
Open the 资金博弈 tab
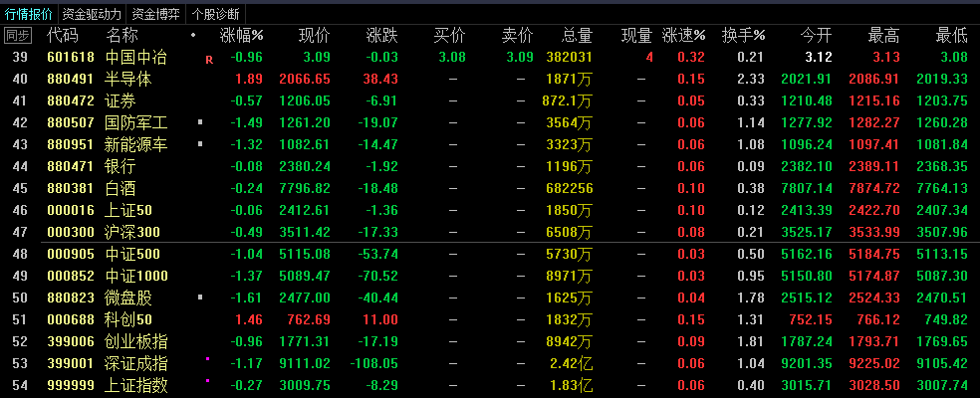(x=156, y=12)
